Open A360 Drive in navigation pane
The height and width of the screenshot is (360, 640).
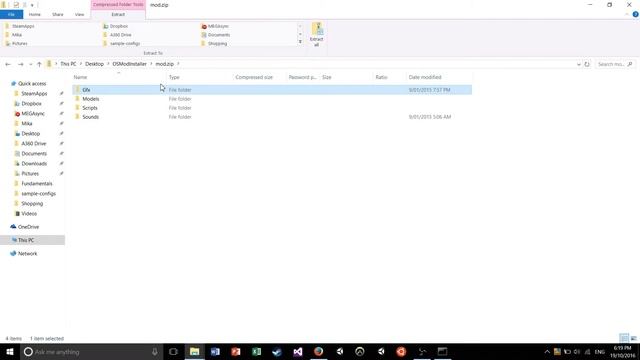click(33, 143)
